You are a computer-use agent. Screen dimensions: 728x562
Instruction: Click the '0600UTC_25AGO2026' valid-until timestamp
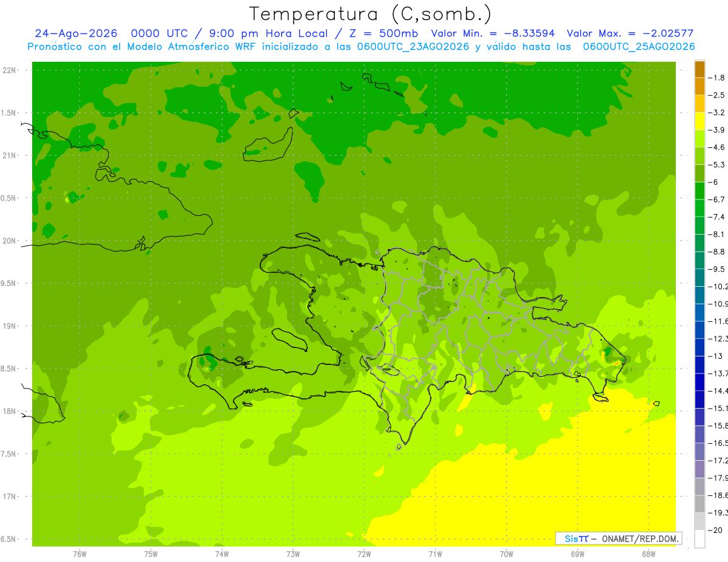pyautogui.click(x=638, y=47)
